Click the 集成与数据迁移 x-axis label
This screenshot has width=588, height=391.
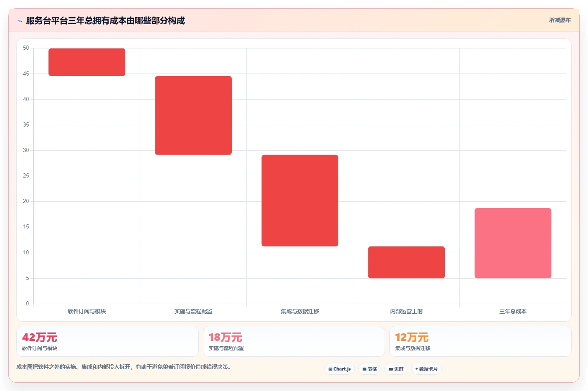[300, 311]
